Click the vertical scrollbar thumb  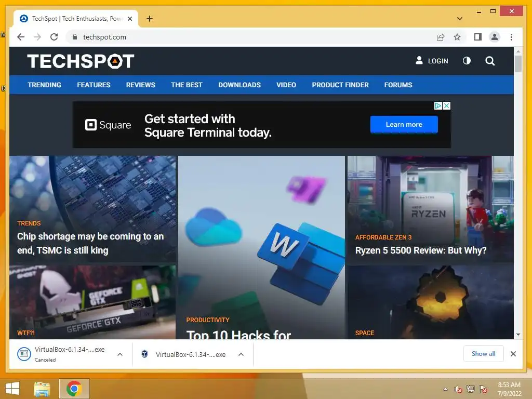(x=518, y=63)
